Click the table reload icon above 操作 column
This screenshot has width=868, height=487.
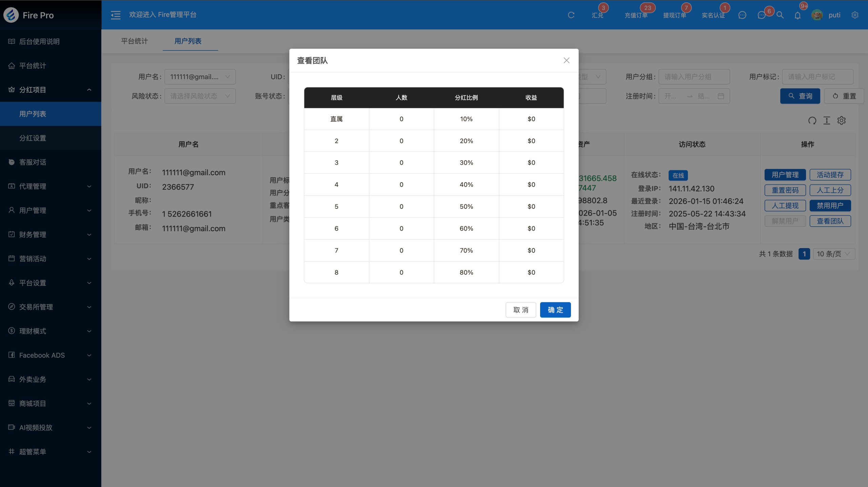tap(812, 120)
